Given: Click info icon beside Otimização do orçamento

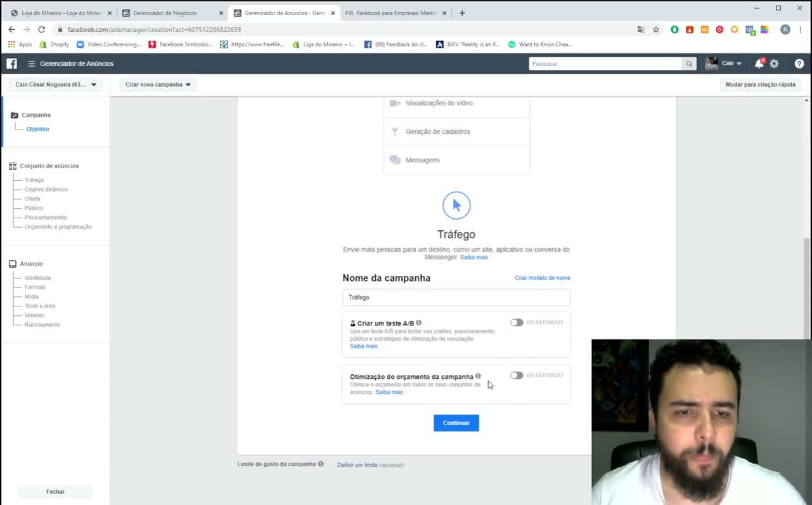Looking at the screenshot, I should (478, 376).
